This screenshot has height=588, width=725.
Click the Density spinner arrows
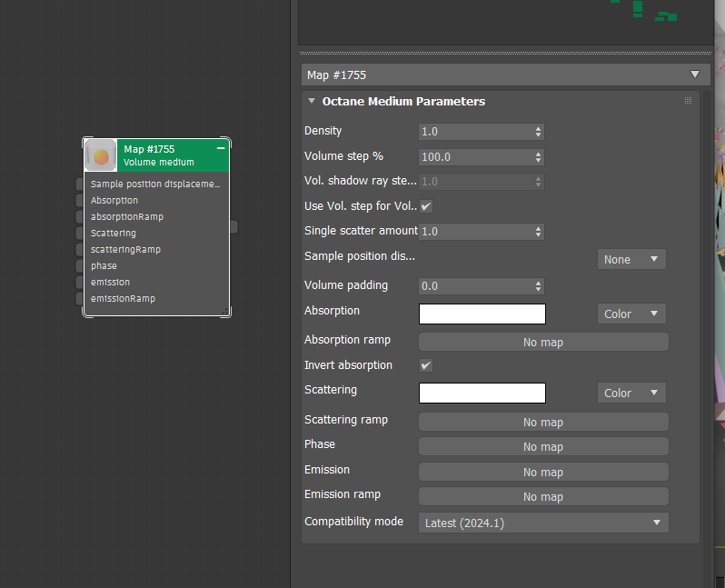(538, 132)
